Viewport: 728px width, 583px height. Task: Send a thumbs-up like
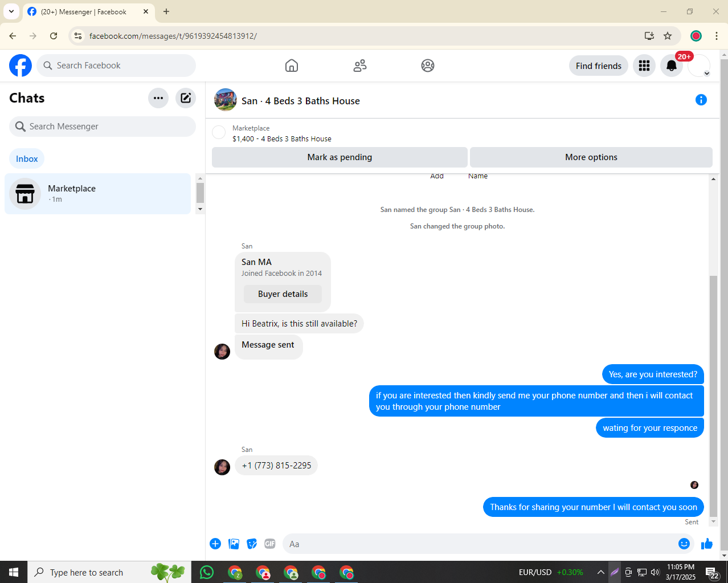[x=707, y=544]
